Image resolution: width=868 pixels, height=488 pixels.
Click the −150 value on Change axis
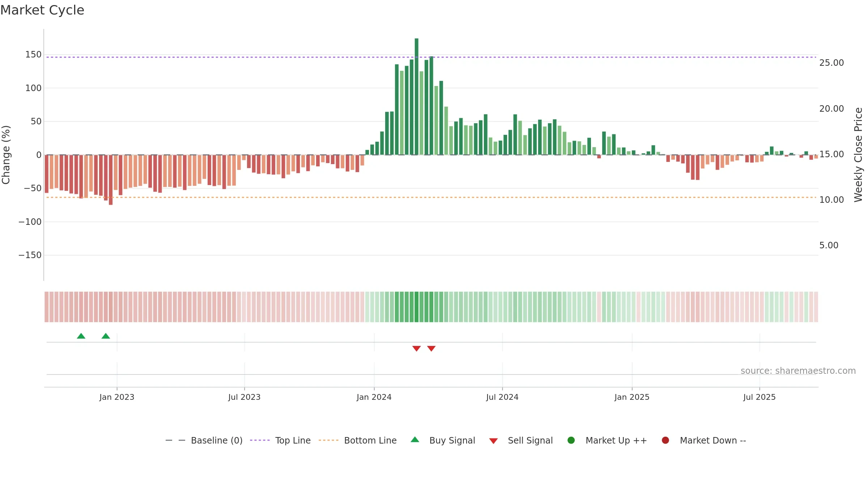tap(30, 255)
